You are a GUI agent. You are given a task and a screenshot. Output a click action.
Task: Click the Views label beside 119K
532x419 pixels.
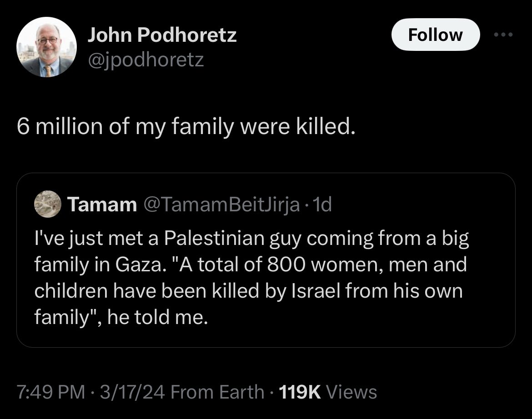tap(351, 391)
